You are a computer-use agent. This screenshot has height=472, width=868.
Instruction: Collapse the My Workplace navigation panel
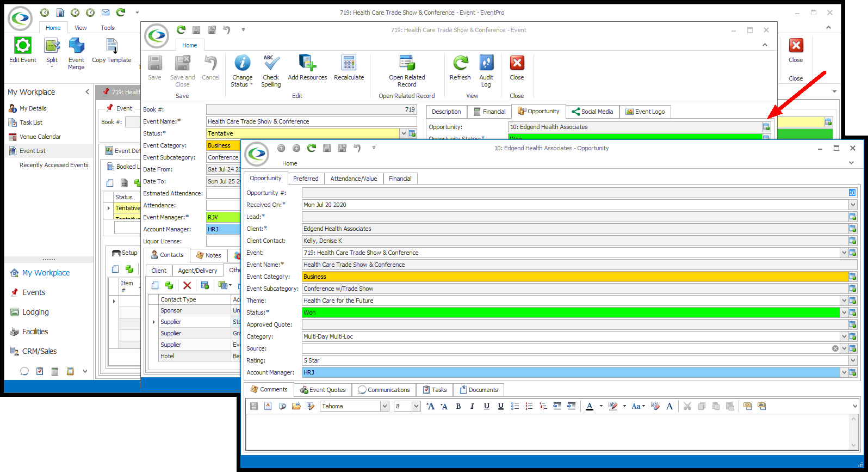(87, 92)
